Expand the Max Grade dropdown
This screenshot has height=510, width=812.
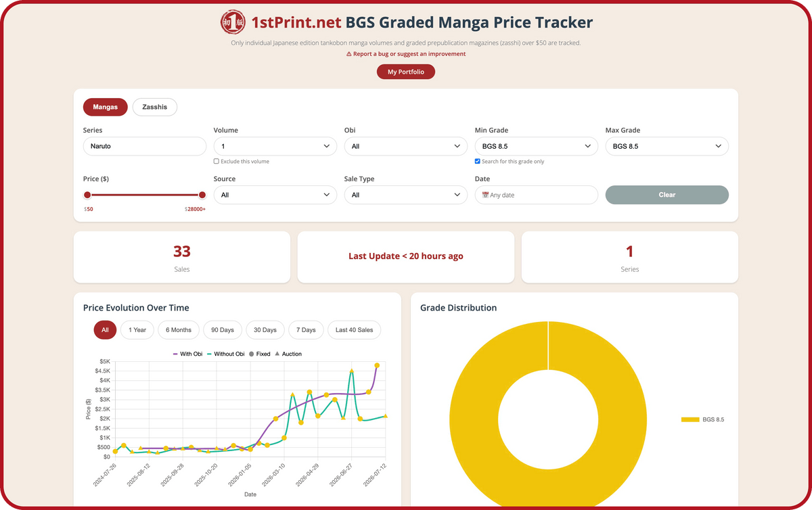pos(667,146)
